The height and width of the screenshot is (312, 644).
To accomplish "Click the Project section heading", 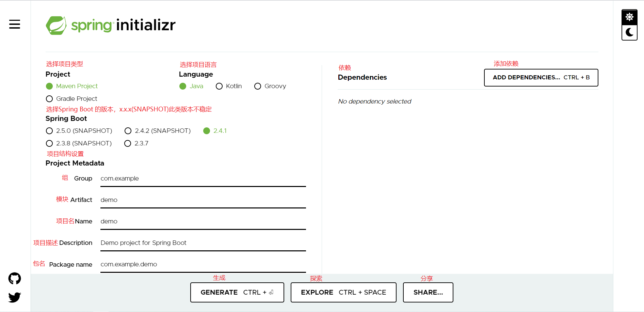I will tap(58, 74).
